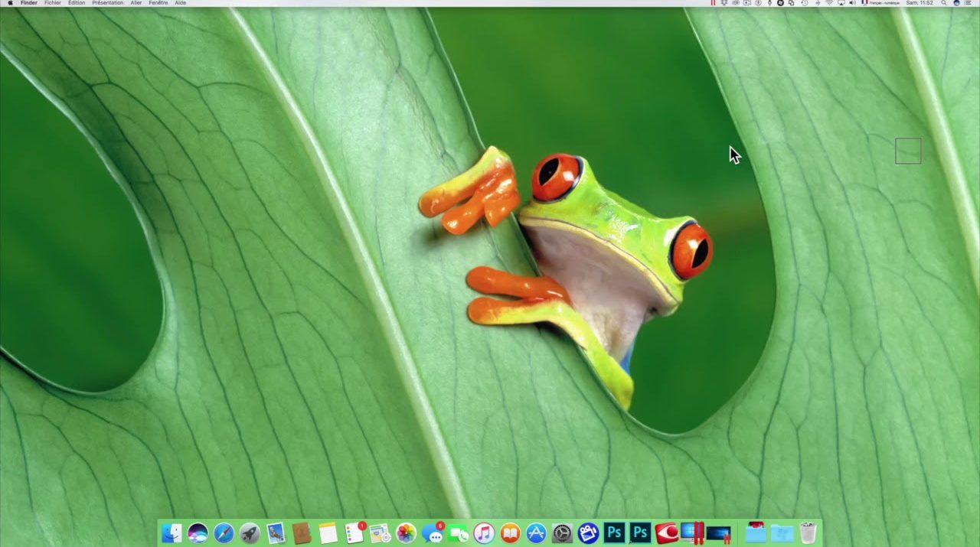Open the App Store dock icon
The height and width of the screenshot is (547, 980).
(x=536, y=533)
